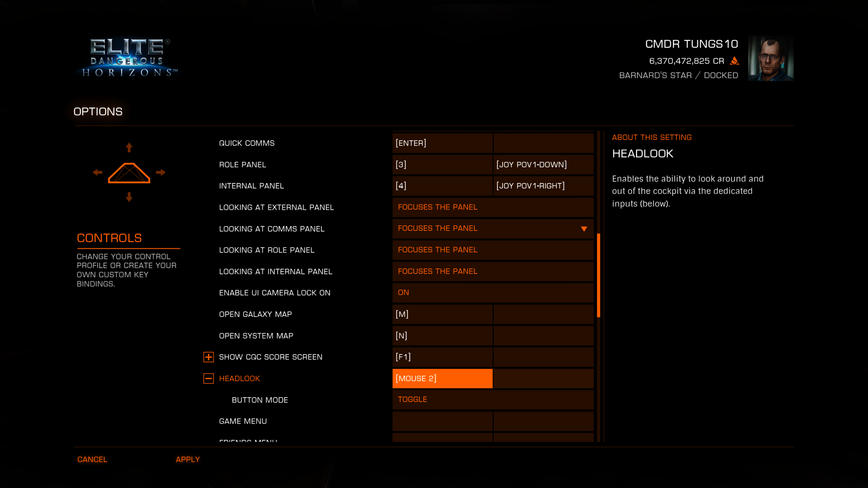Select the secondary Headlook binding slot
This screenshot has height=488, width=868.
(544, 379)
